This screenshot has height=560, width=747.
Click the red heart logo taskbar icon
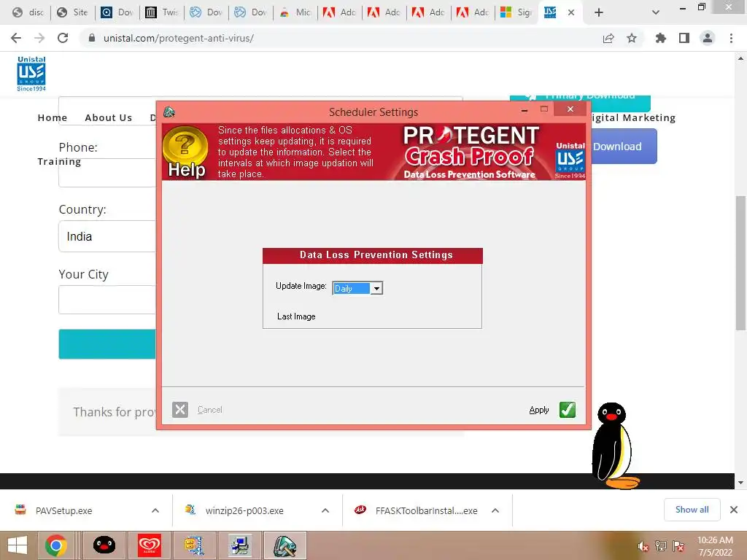pyautogui.click(x=150, y=545)
